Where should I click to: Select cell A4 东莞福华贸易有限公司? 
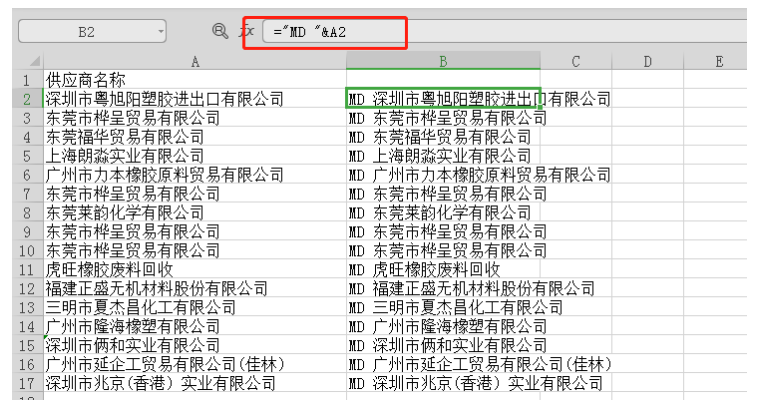[x=195, y=137]
